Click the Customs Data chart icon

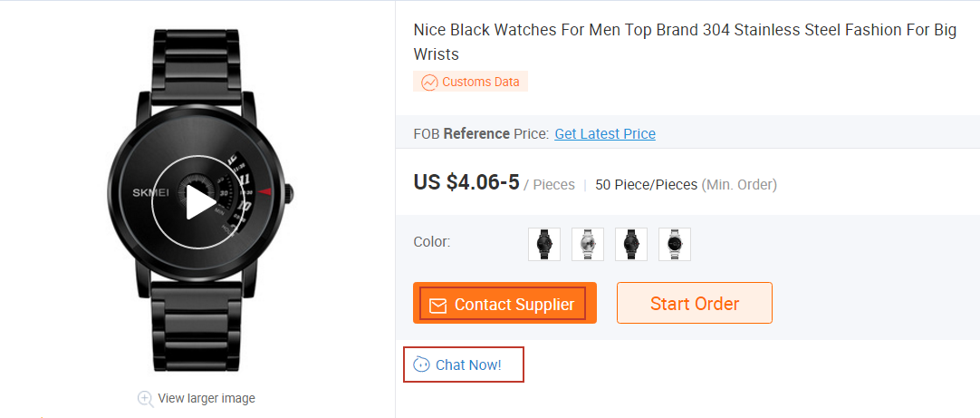(428, 83)
